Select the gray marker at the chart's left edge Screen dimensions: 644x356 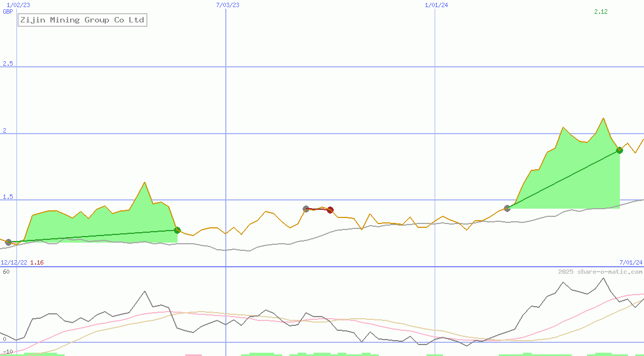point(9,240)
